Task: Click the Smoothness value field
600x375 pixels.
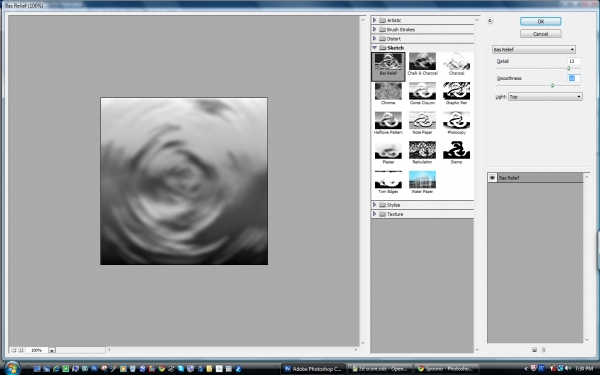Action: [573, 78]
